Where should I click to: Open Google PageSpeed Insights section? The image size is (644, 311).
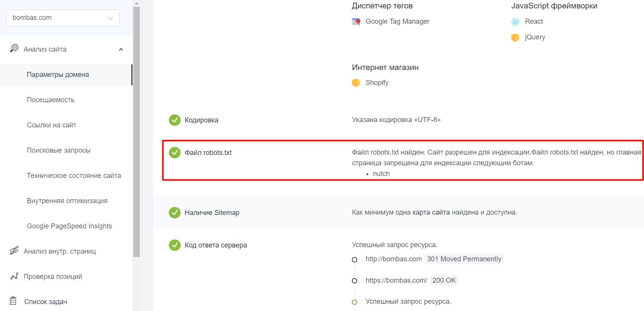[69, 226]
